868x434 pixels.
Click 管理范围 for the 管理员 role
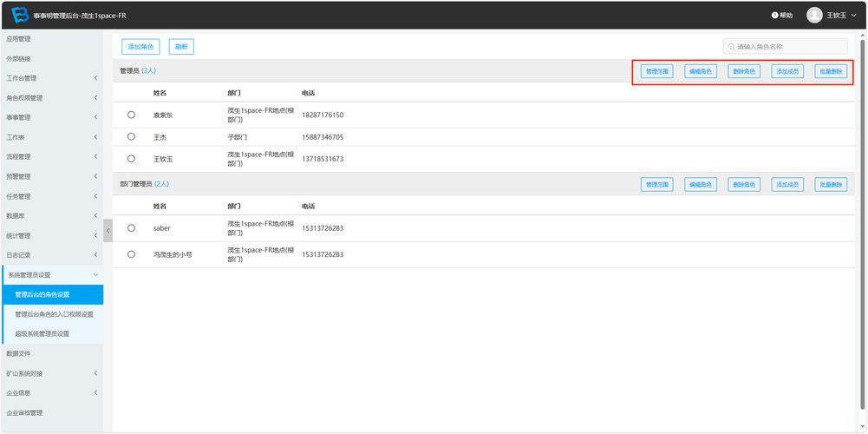pyautogui.click(x=657, y=71)
